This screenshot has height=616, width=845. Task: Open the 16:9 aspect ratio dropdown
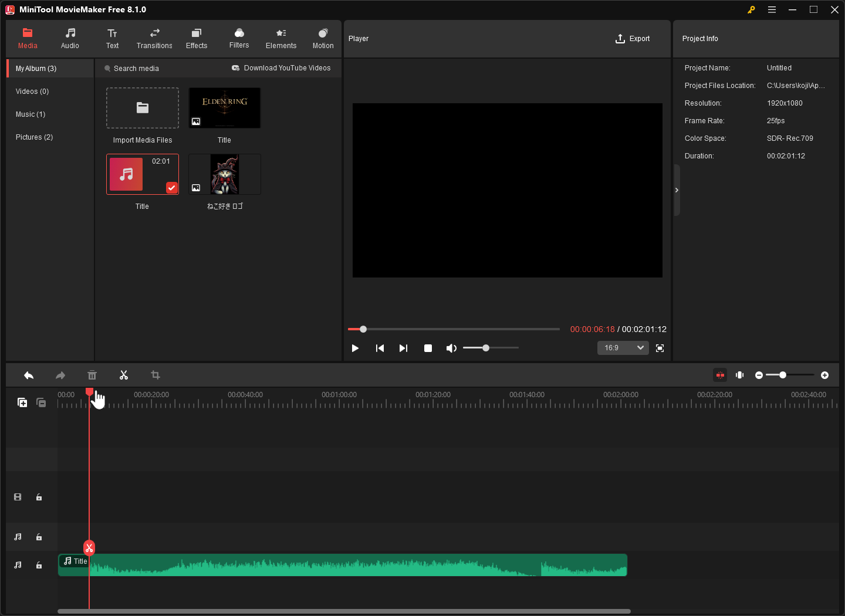point(623,348)
